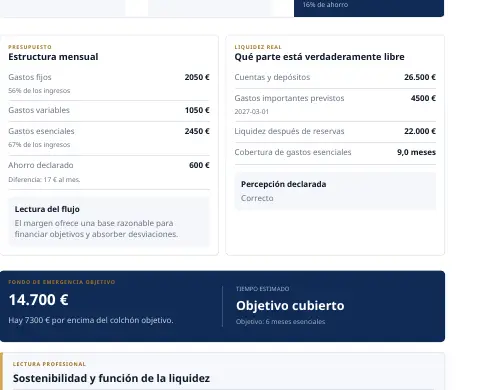Viewport: 482px width, 390px height.
Task: Select the value '26.500 €'
Action: tap(420, 77)
